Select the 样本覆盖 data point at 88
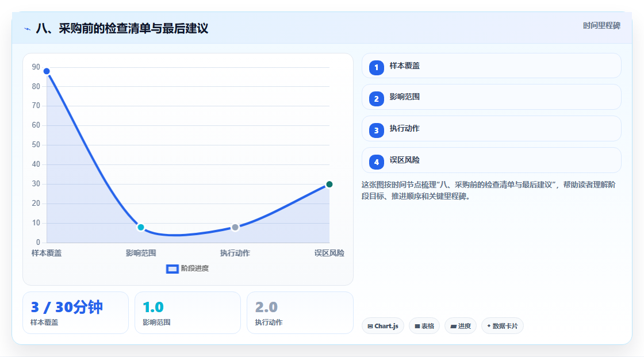Image resolution: width=644 pixels, height=357 pixels. (47, 71)
